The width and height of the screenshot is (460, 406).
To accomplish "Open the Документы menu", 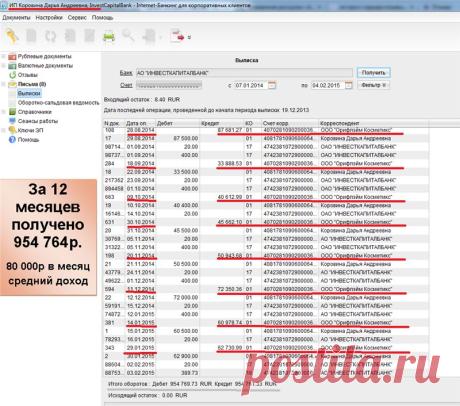I will coord(16,18).
